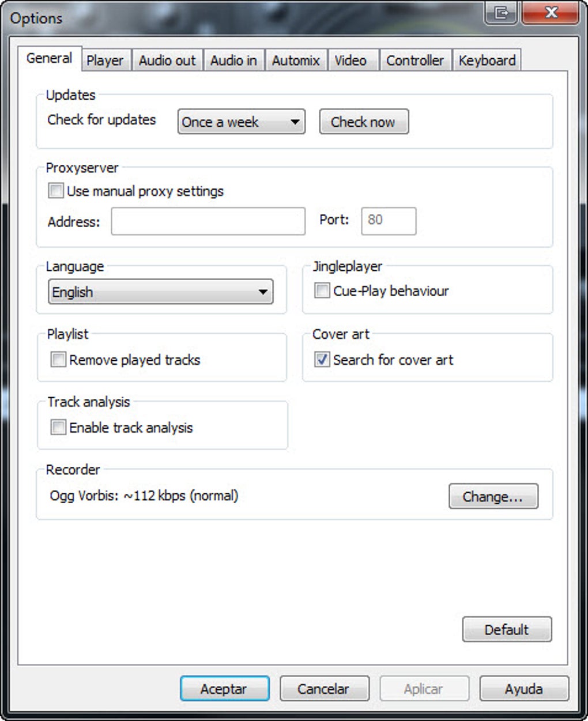588x721 pixels.
Task: Tick Enable track analysis checkbox
Action: [x=58, y=428]
